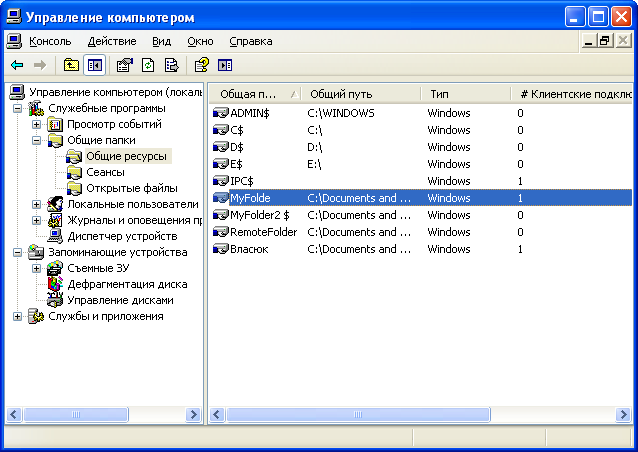Click the Refresh toolbar icon
Image resolution: width=638 pixels, height=452 pixels.
[148, 65]
